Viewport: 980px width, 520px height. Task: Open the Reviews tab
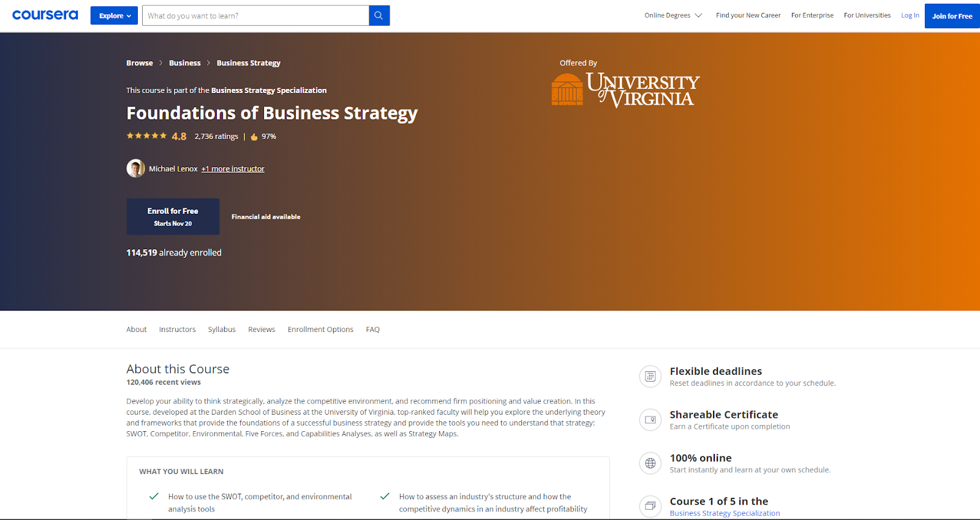coord(262,330)
